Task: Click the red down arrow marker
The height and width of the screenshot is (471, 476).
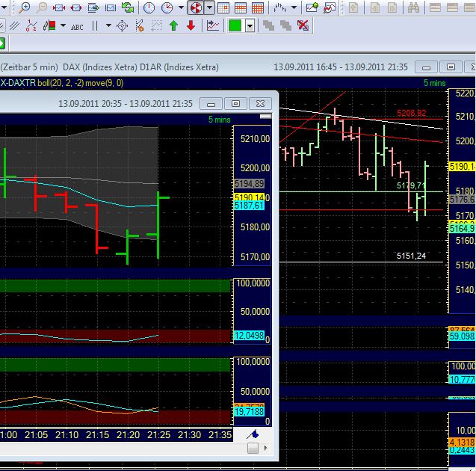Action: (191, 26)
